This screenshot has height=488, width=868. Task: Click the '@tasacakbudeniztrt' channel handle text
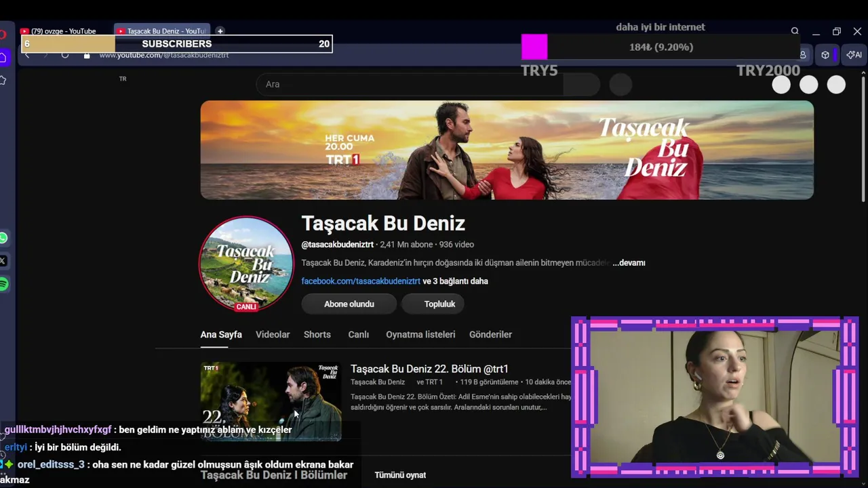point(338,245)
